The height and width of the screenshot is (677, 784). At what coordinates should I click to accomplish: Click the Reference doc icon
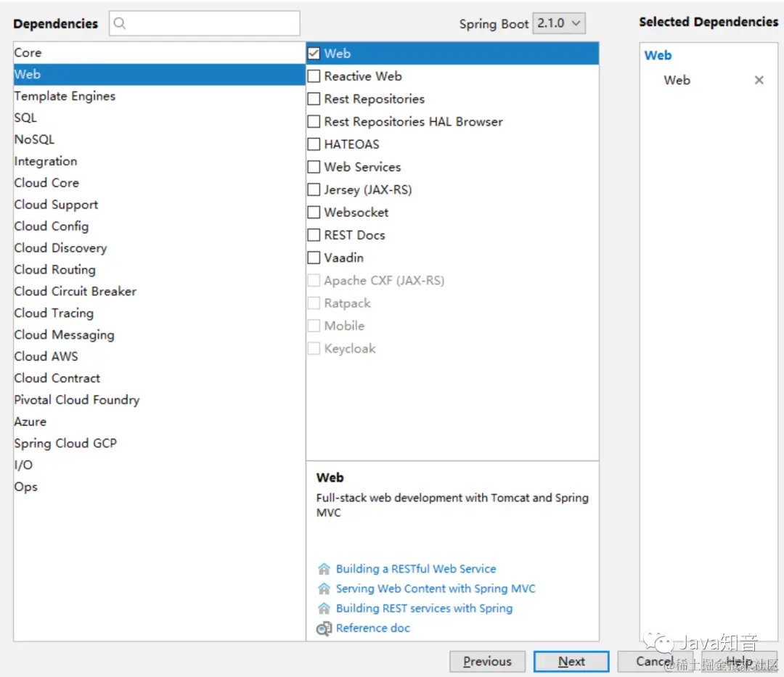324,628
